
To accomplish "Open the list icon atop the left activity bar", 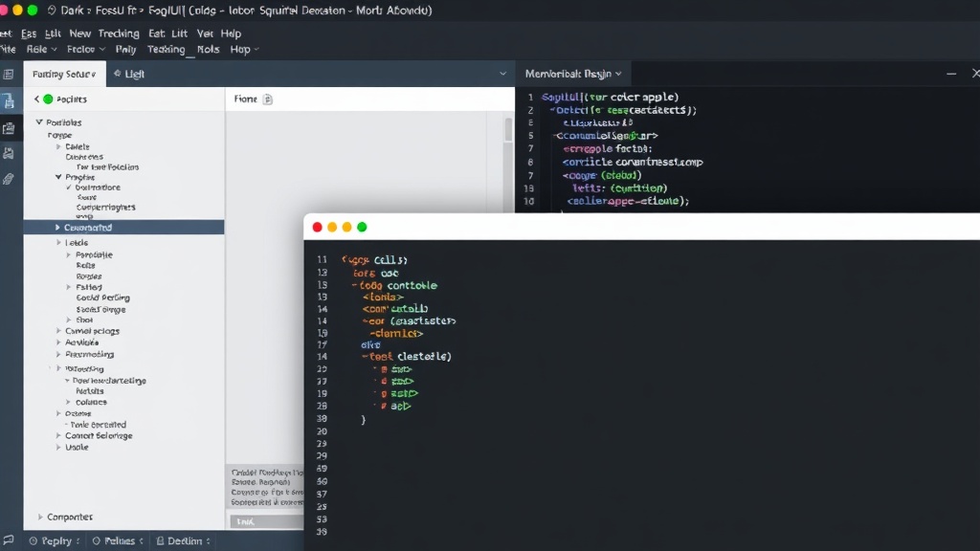I will pyautogui.click(x=9, y=75).
